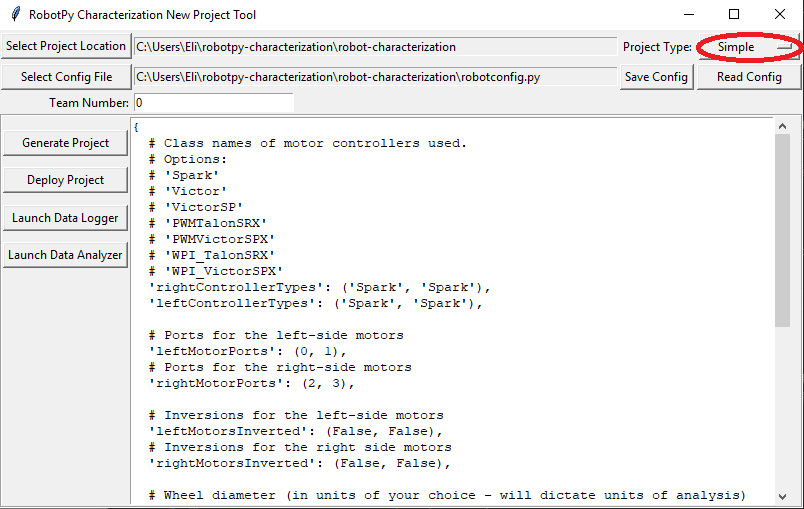Click the feather icon in the title bar
The width and height of the screenshot is (804, 509).
tap(16, 14)
